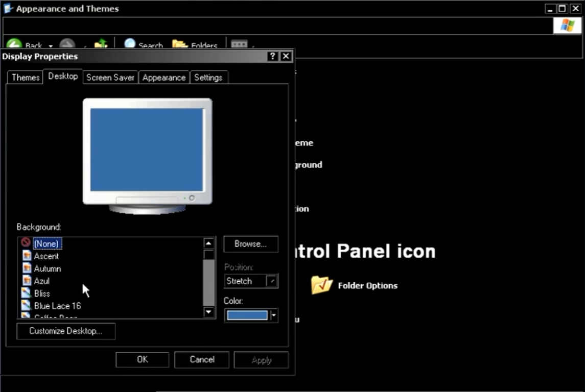The width and height of the screenshot is (585, 392).
Task: Switch to the Themes tab
Action: (x=26, y=78)
